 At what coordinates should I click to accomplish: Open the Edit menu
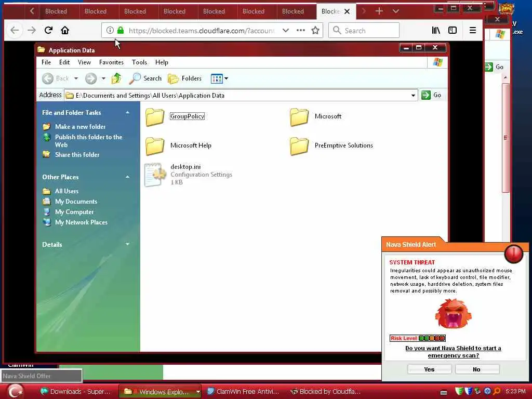click(64, 62)
